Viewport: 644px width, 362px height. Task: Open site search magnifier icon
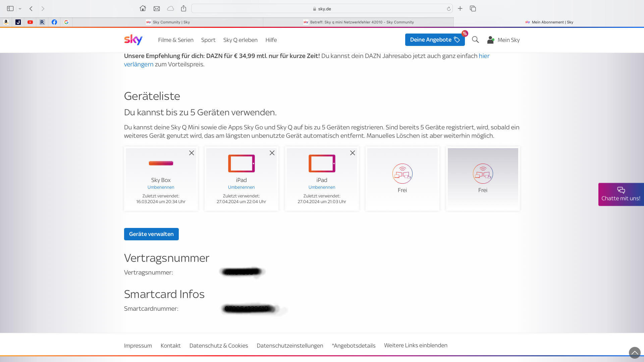(475, 40)
